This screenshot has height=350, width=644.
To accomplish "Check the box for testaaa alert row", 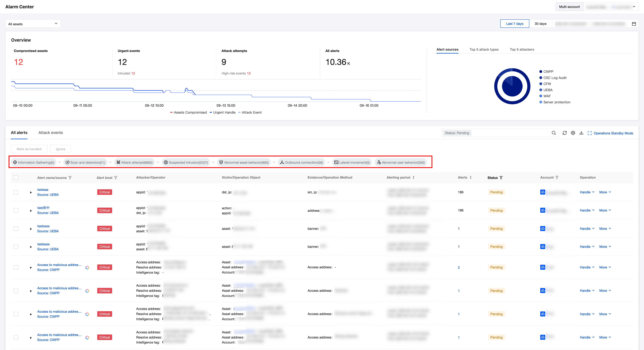I will pyautogui.click(x=16, y=192).
